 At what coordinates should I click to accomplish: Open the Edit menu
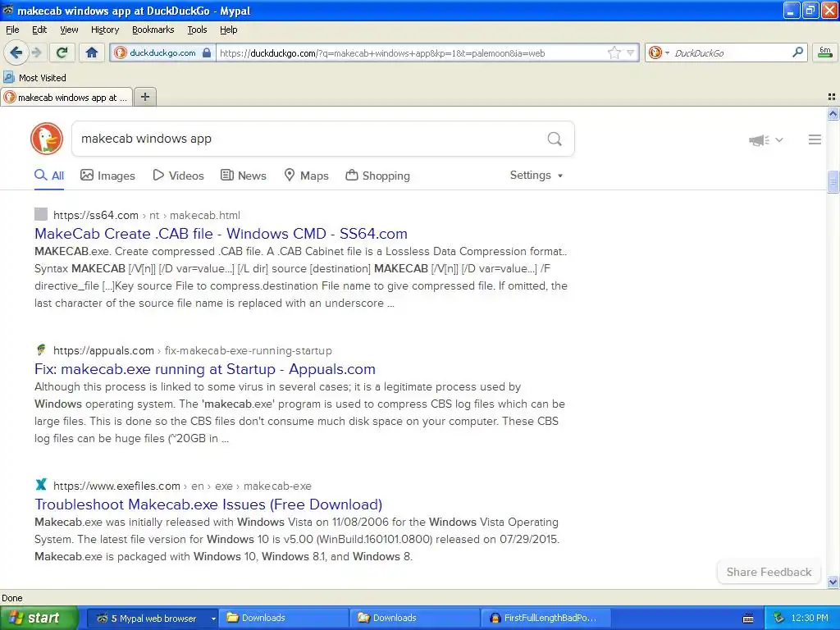(x=39, y=30)
